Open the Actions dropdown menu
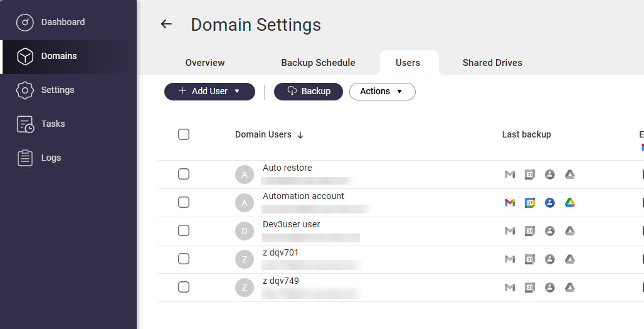This screenshot has height=329, width=644. [x=382, y=92]
